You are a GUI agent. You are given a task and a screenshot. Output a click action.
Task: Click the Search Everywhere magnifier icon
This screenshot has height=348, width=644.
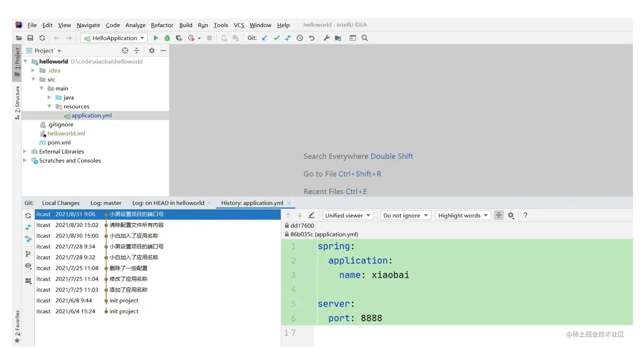point(365,38)
